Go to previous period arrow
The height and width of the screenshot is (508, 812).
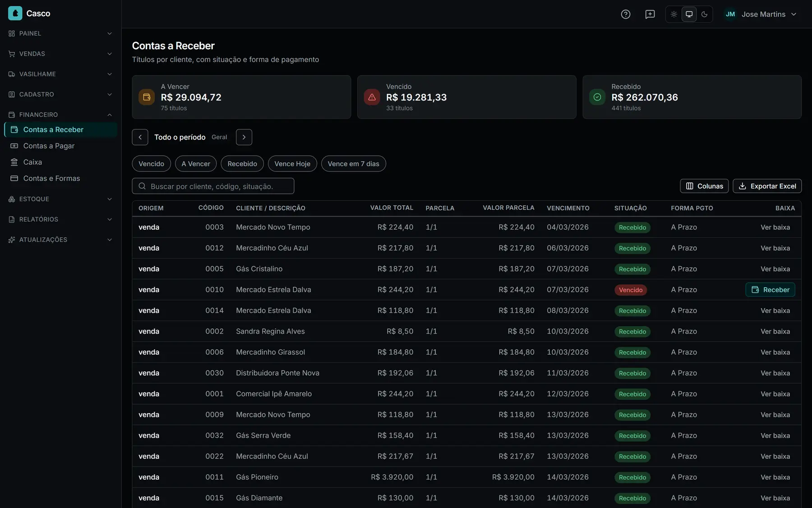pos(140,137)
